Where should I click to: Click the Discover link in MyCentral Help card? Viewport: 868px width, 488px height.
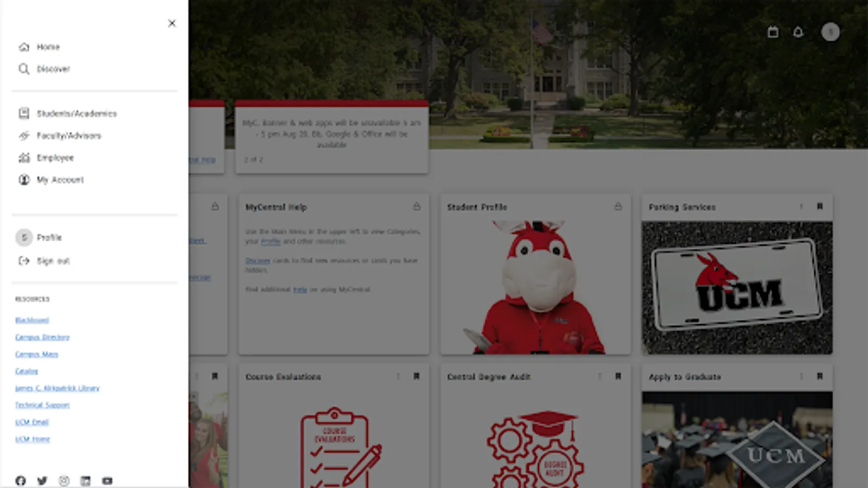(x=258, y=260)
